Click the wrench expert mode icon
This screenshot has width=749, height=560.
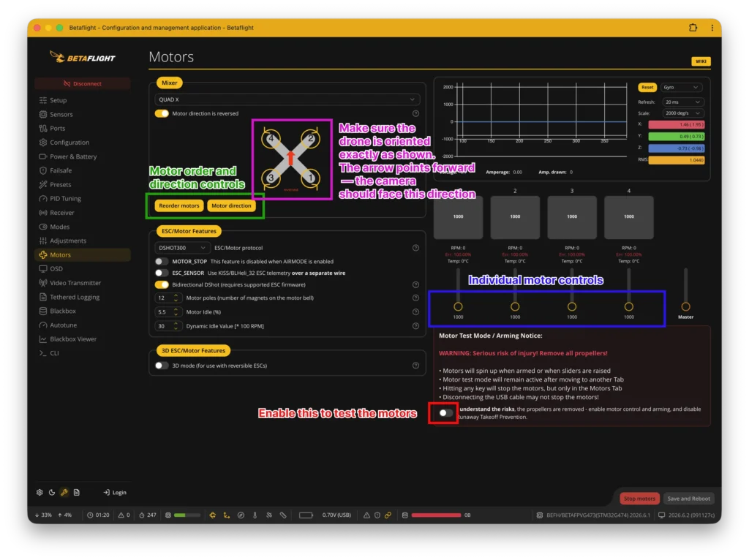click(64, 492)
